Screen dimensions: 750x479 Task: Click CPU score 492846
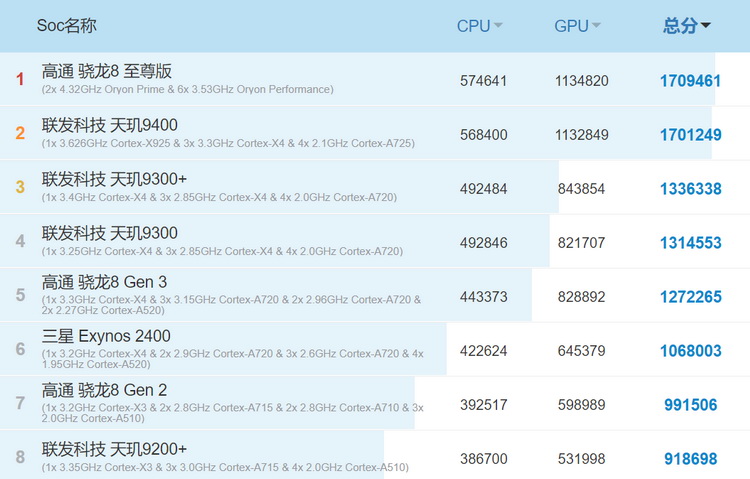tap(484, 243)
